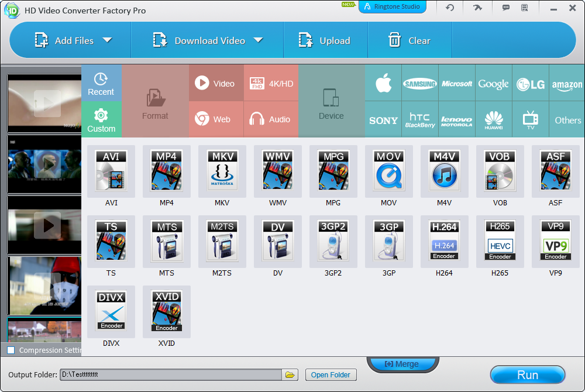The height and width of the screenshot is (392, 585).
Task: Show LG device presets
Action: (531, 83)
